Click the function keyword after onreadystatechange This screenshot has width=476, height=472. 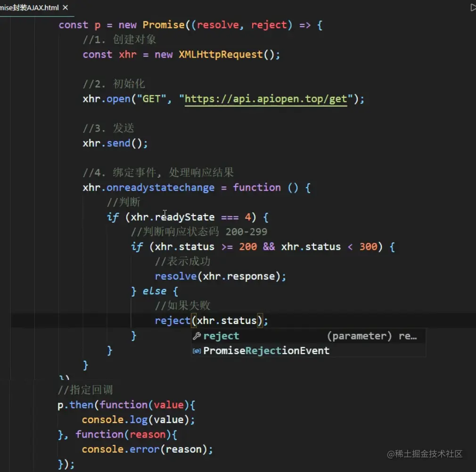pos(257,188)
